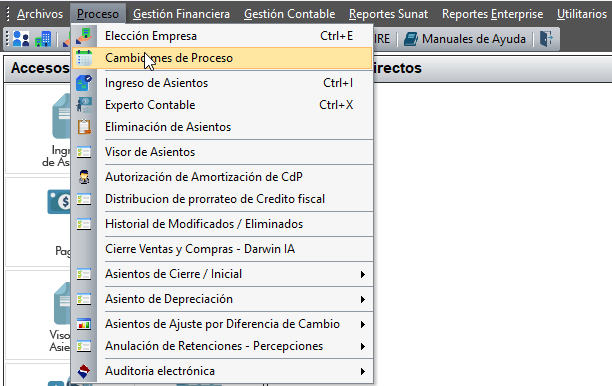The image size is (612, 386).
Task: Expand the Asiento de Depreciación submenu arrow
Action: [x=363, y=299]
